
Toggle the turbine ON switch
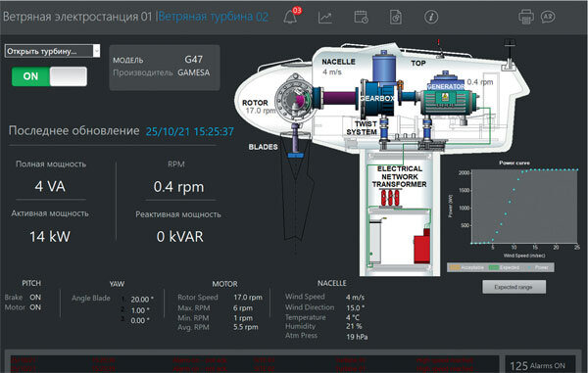click(49, 76)
